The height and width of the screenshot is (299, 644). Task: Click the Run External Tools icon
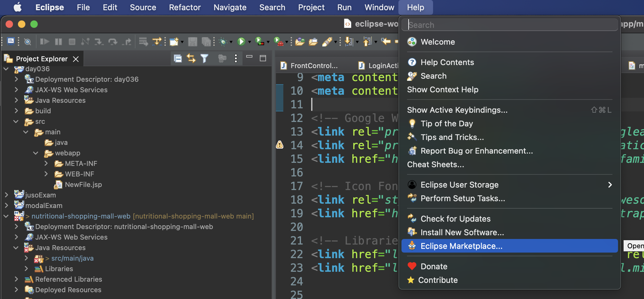coord(278,41)
